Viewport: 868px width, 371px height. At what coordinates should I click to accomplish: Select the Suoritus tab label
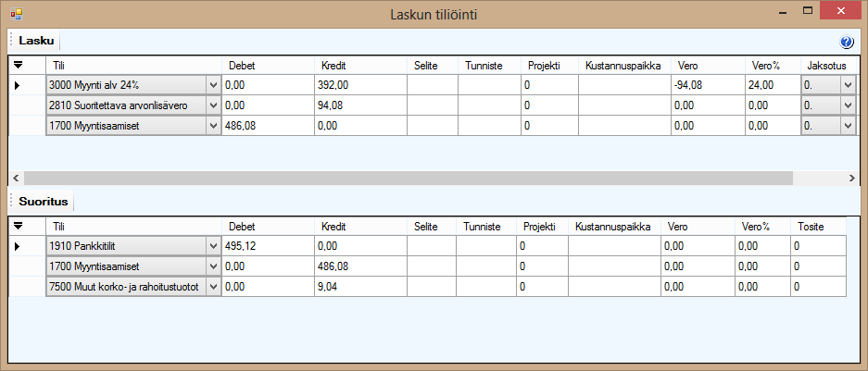44,202
